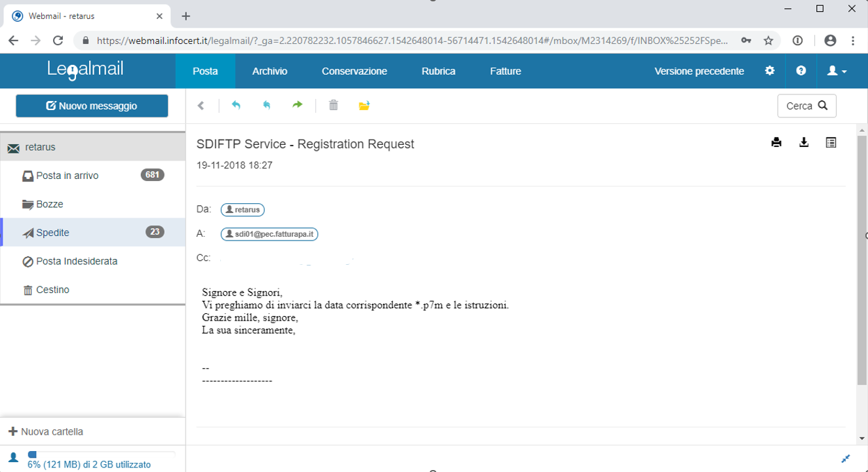Open the Fatture tab

pos(505,71)
